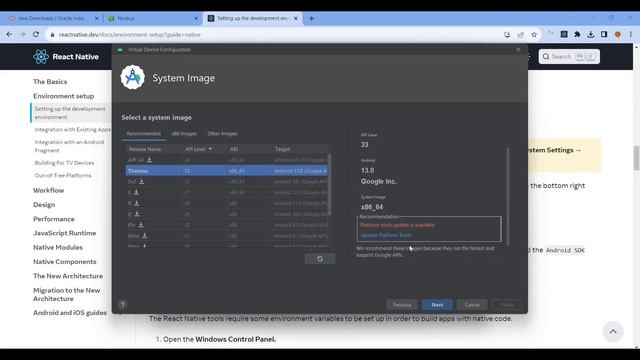640x360 pixels.
Task: Open The New Architecture sidebar section
Action: pyautogui.click(x=68, y=276)
